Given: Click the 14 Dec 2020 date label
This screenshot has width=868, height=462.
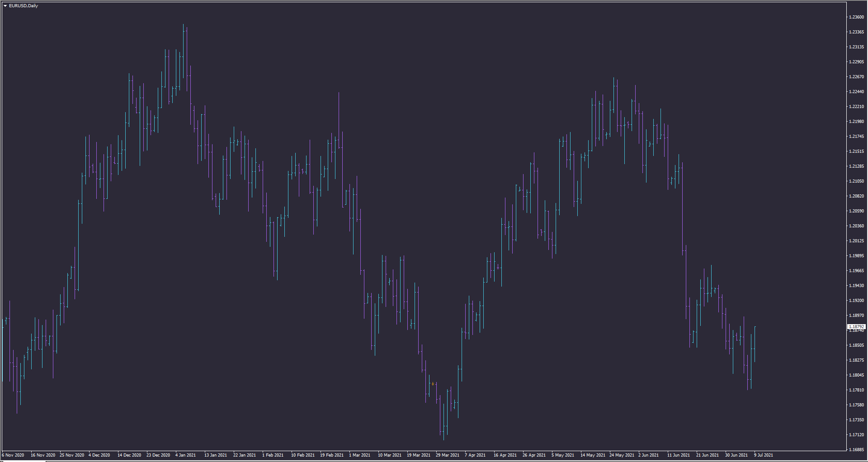Looking at the screenshot, I should point(129,455).
